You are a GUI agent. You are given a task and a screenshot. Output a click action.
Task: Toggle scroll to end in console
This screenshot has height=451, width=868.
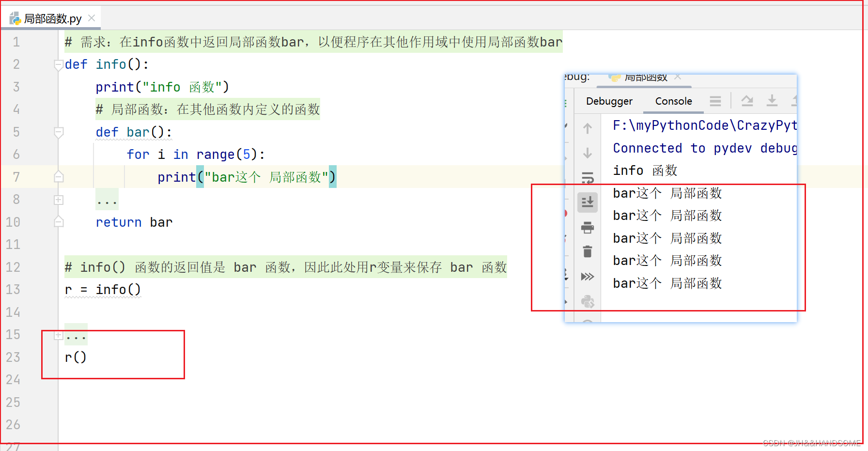[588, 202]
